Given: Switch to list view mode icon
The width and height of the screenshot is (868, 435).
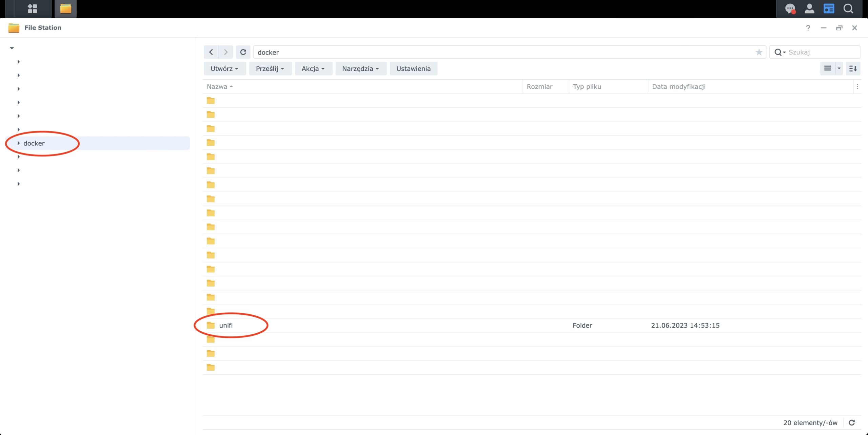Looking at the screenshot, I should click(828, 68).
